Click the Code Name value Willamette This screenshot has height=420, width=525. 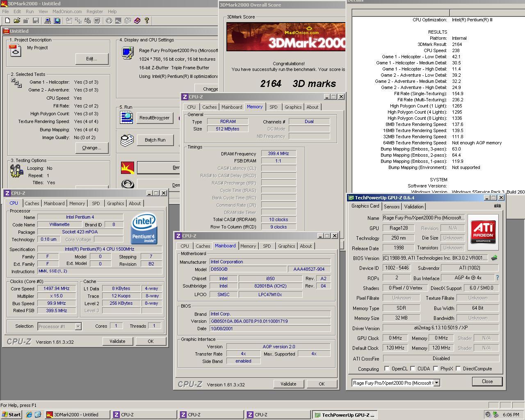(59, 224)
